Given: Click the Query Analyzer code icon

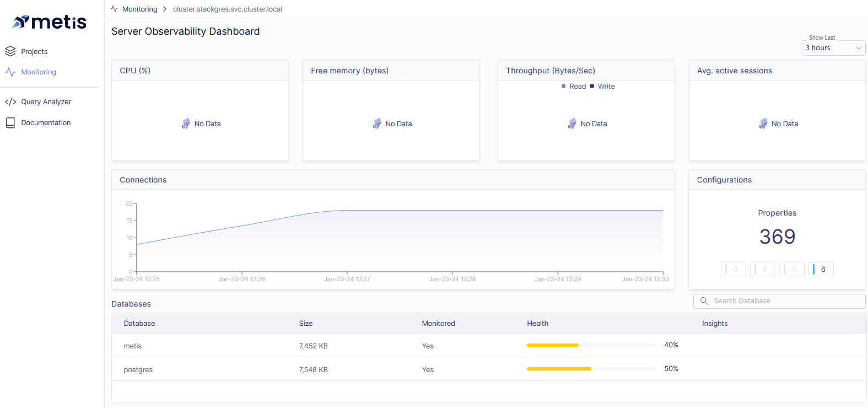Looking at the screenshot, I should click(10, 102).
